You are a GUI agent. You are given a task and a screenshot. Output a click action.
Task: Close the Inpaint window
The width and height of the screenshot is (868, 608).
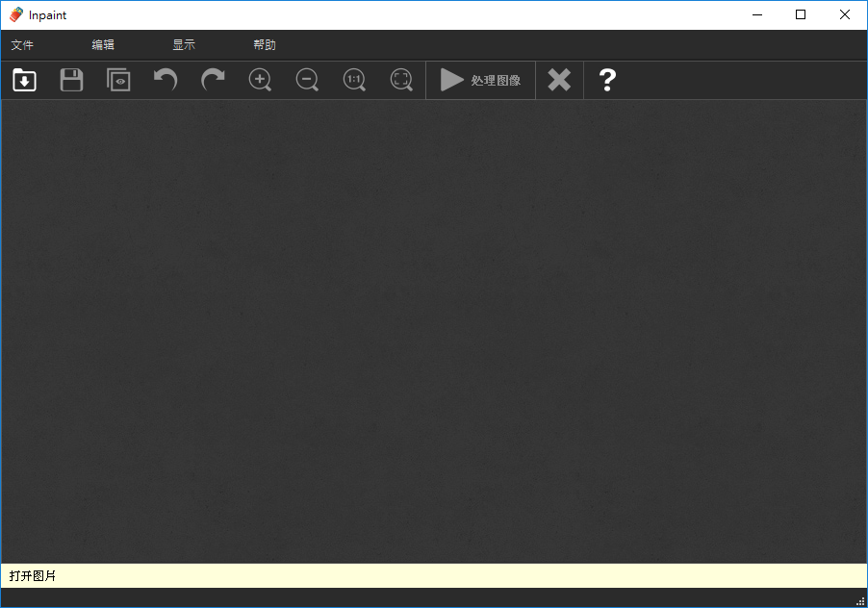pyautogui.click(x=845, y=15)
